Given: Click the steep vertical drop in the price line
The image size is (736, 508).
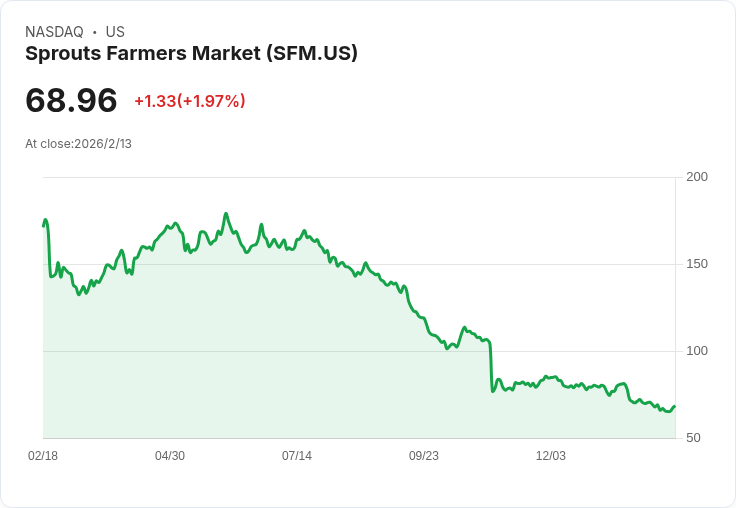Looking at the screenshot, I should pos(491,365).
